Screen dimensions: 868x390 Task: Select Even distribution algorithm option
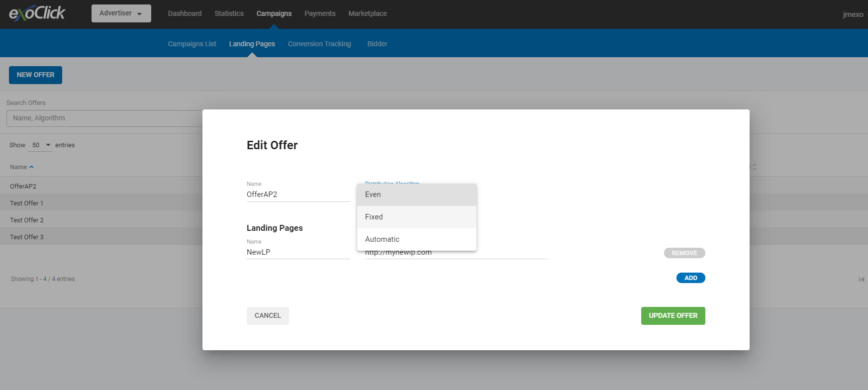coord(416,195)
